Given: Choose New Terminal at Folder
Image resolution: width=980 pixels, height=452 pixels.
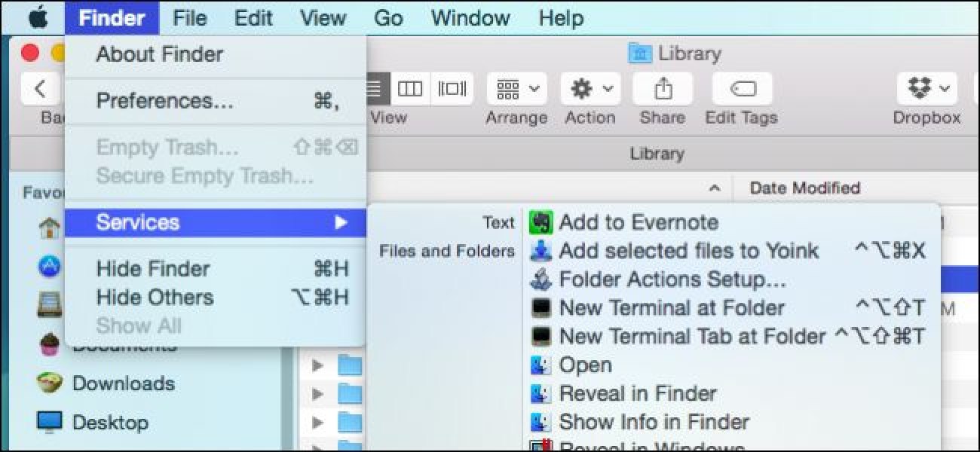Looking at the screenshot, I should click(672, 308).
